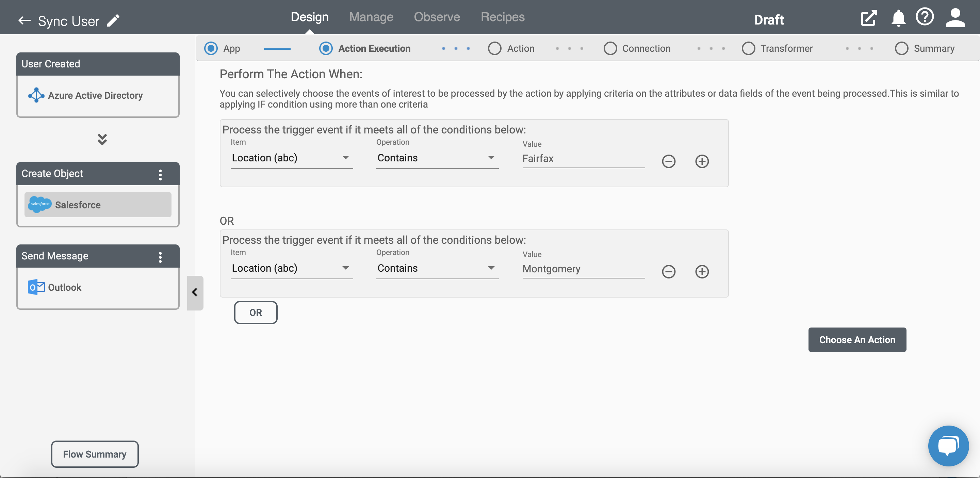Open Item dropdown in Fairfax row

coord(291,158)
